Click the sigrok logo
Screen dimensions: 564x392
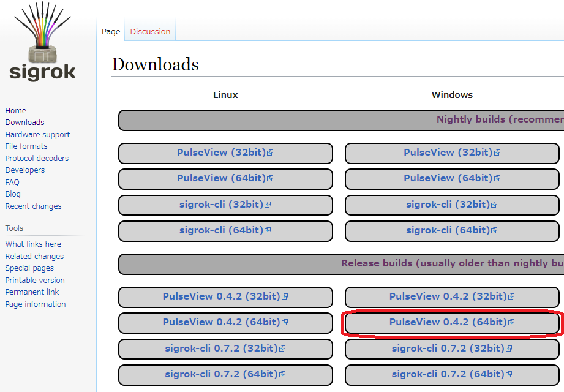42,42
